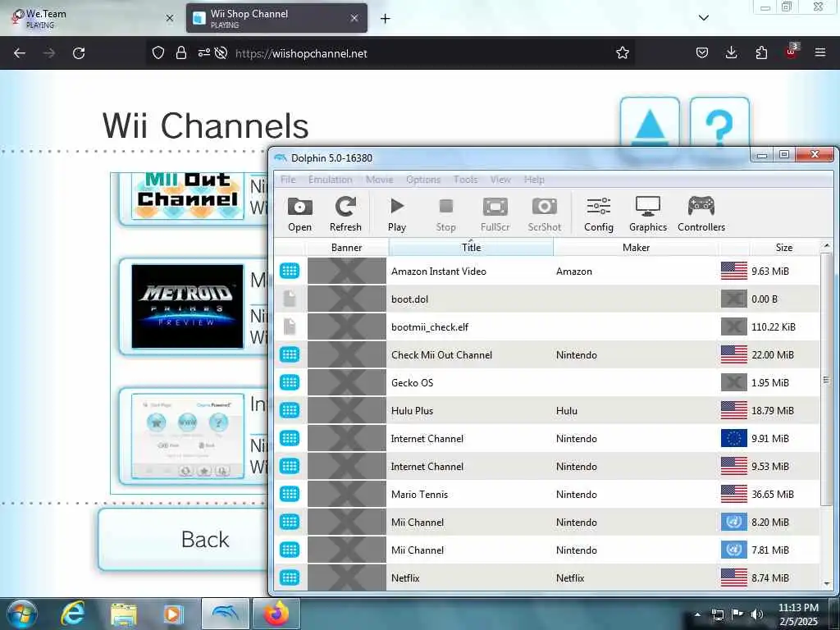This screenshot has height=630, width=840.
Task: Start emulation with the Play button
Action: [x=397, y=214]
